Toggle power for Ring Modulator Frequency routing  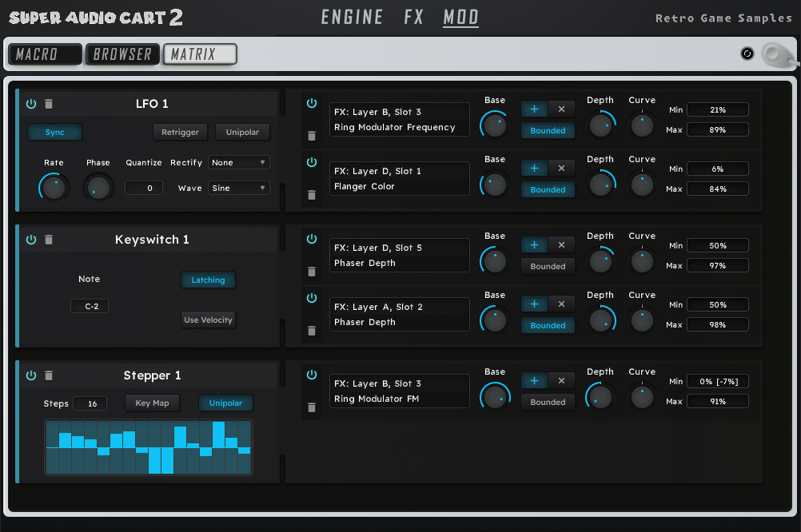[312, 104]
